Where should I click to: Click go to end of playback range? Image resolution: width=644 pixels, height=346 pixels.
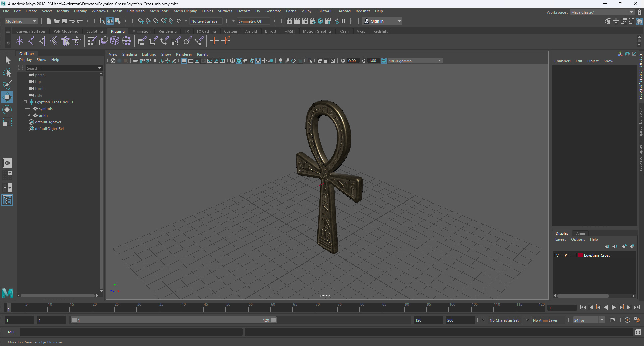pos(637,307)
